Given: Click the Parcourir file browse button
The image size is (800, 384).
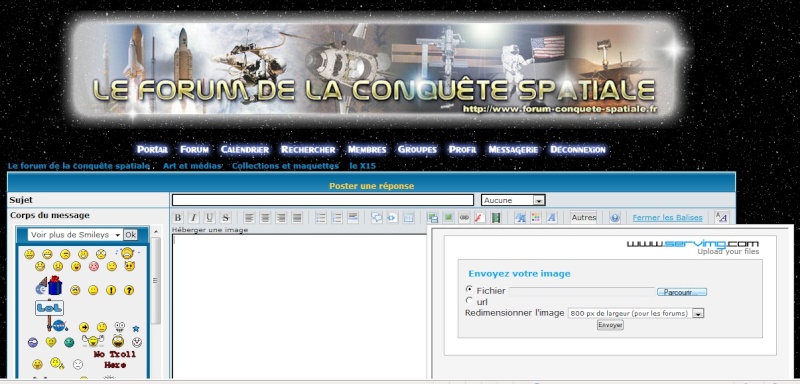Looking at the screenshot, I should coord(682,292).
